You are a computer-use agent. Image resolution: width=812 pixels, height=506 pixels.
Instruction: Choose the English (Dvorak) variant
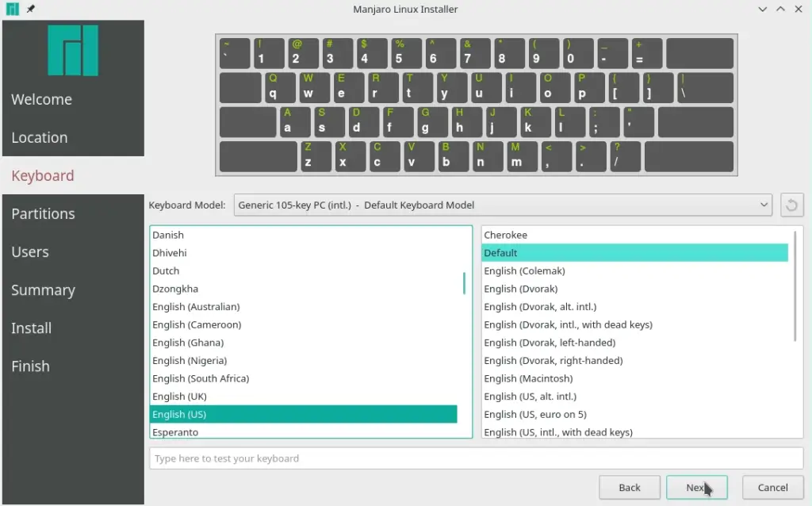tap(635, 289)
